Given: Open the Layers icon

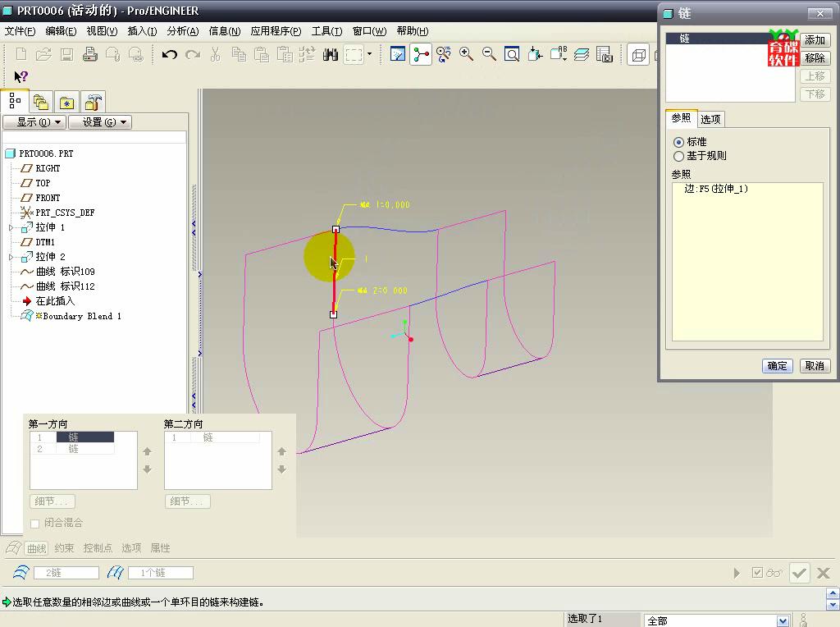Looking at the screenshot, I should click(x=582, y=54).
